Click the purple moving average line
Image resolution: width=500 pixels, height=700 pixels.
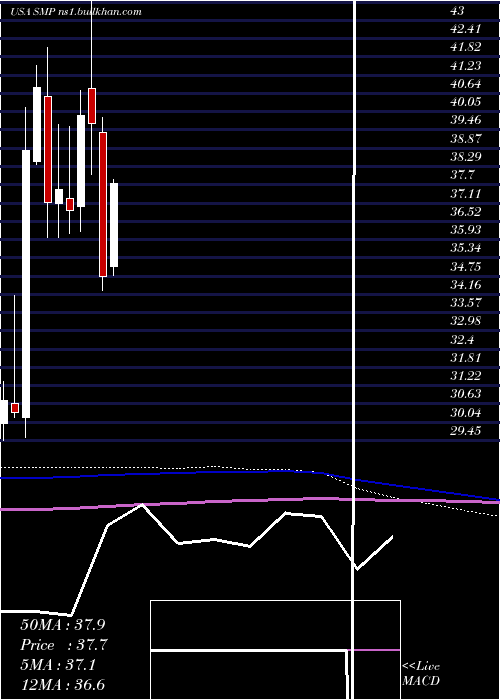point(250,502)
